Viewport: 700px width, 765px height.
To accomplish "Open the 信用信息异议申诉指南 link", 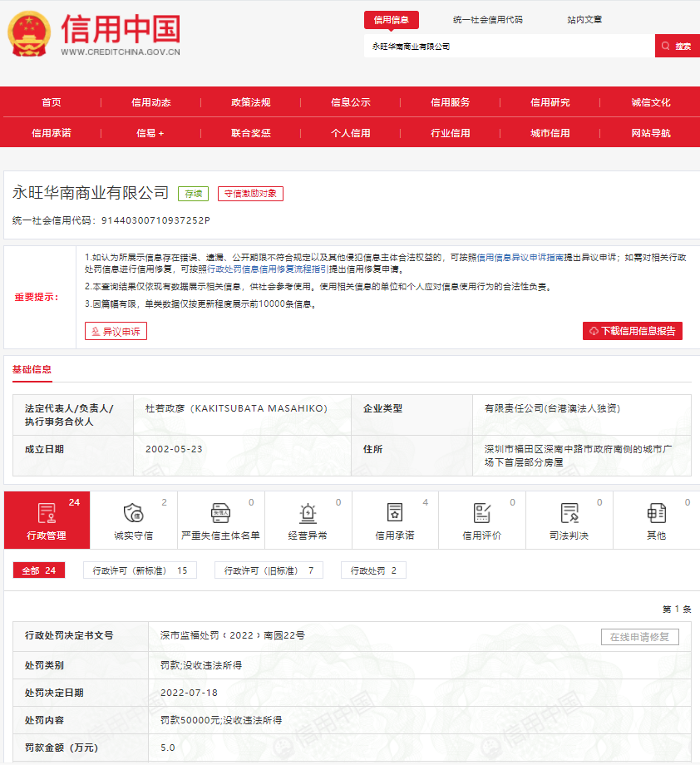I will pos(520,257).
